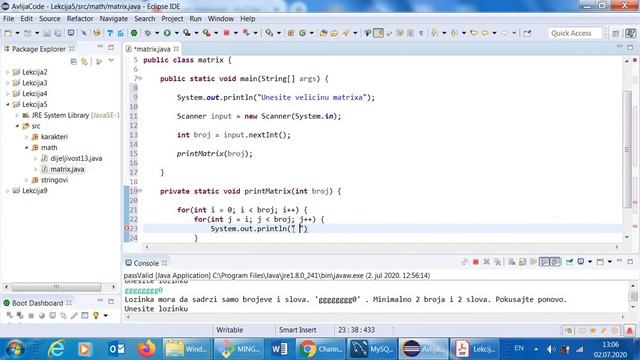Click the red Terminate button in main toolbar
This screenshot has height=360, width=640.
coord(227,33)
